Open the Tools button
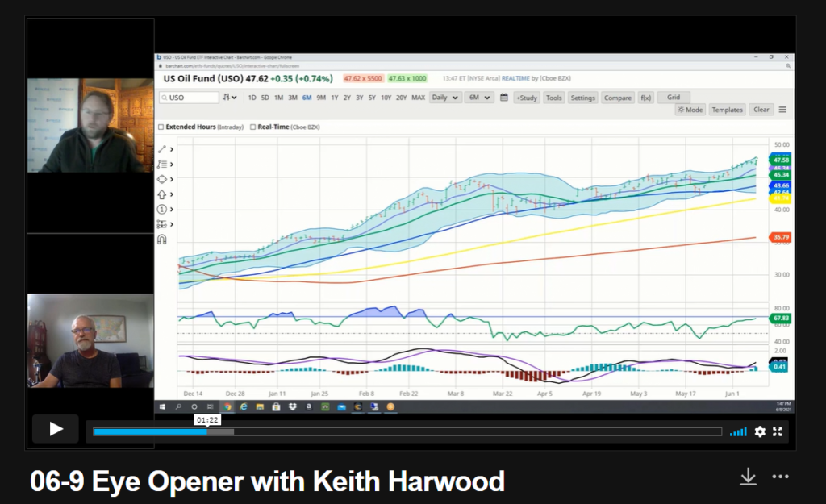826x504 pixels. tap(553, 98)
